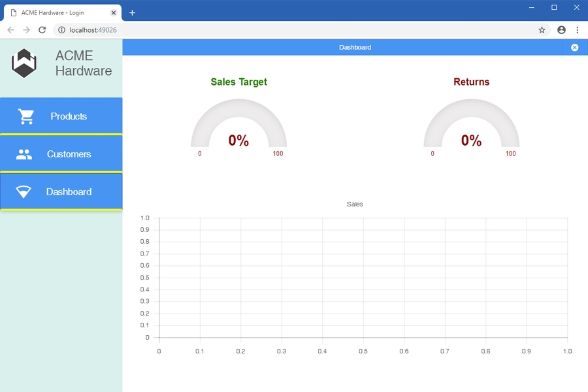Open the Products menu item
The width and height of the screenshot is (588, 392).
[69, 116]
